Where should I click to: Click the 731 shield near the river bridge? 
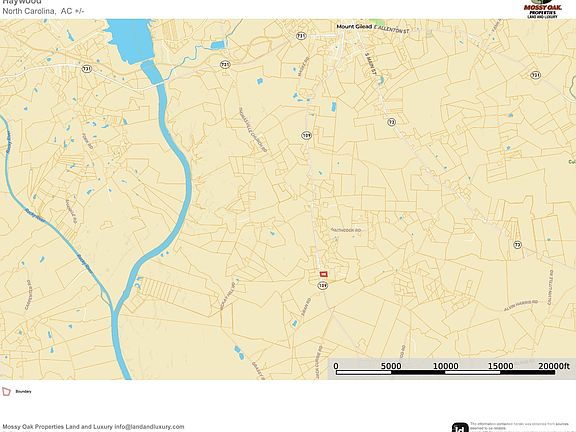[86, 69]
